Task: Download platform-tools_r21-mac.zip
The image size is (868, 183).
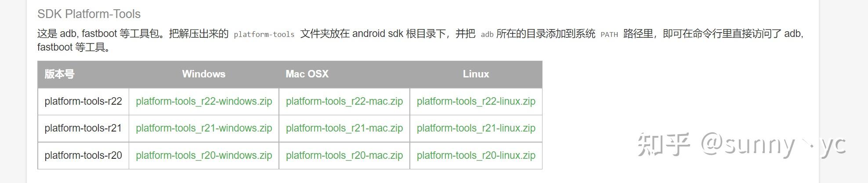Action: tap(344, 128)
